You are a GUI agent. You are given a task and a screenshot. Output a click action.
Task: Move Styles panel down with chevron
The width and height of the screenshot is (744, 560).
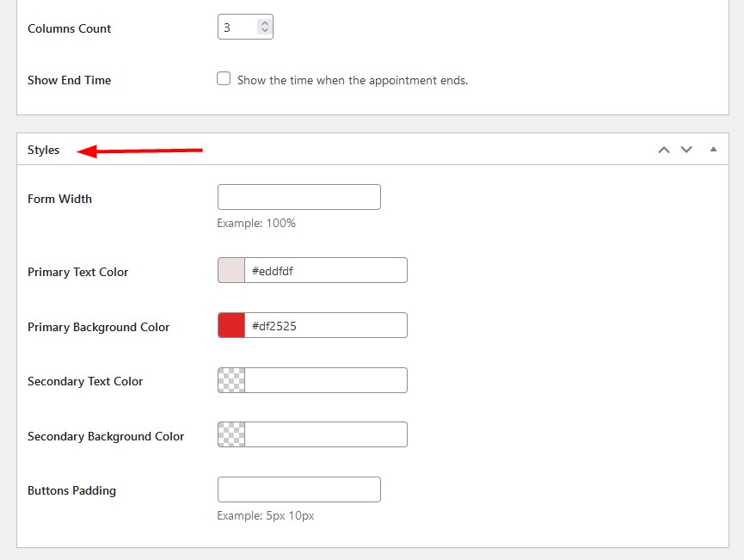point(686,150)
